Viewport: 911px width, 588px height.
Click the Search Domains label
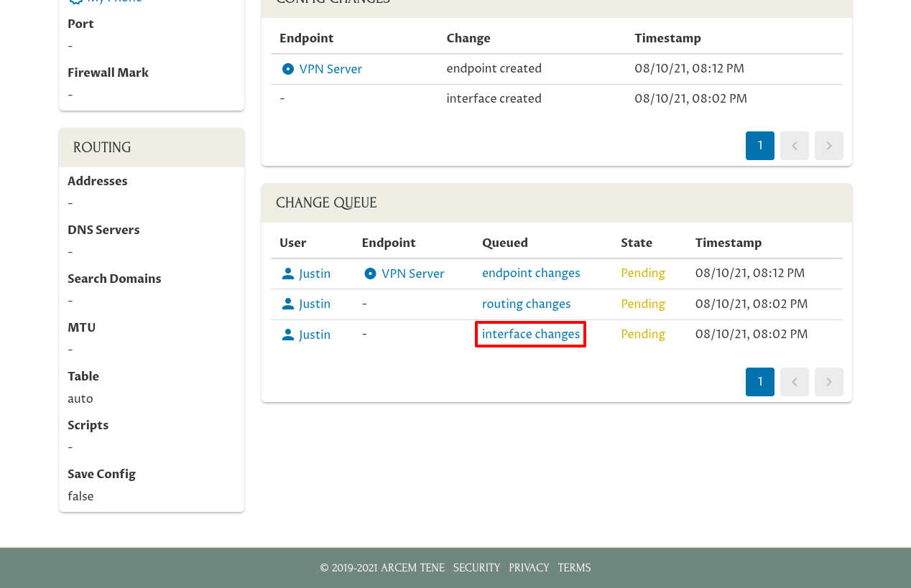click(x=114, y=279)
